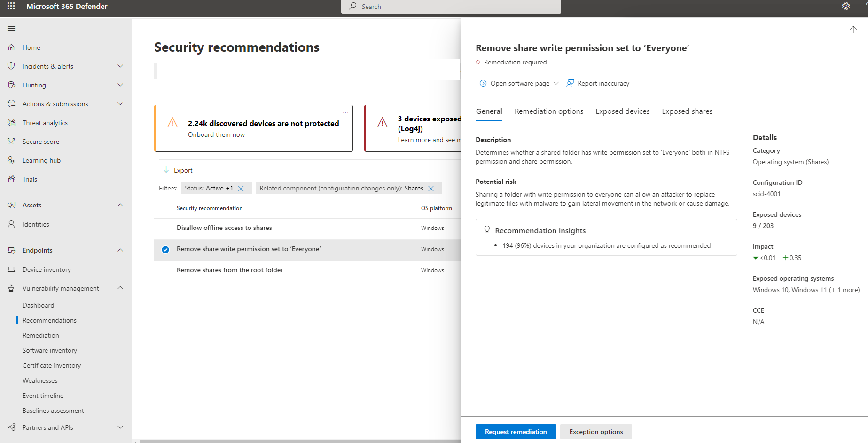Screen dimensions: 868x443
Task: Sort by OS platform column header
Action: [437, 208]
